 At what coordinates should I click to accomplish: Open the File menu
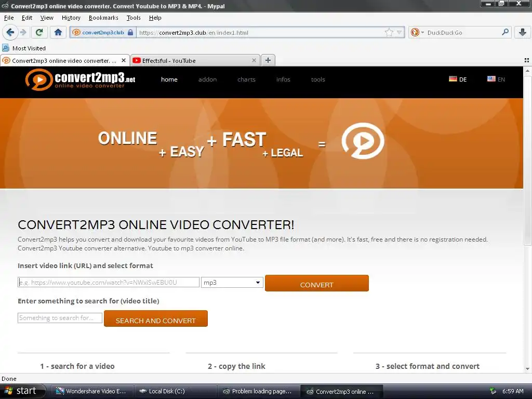click(x=9, y=18)
